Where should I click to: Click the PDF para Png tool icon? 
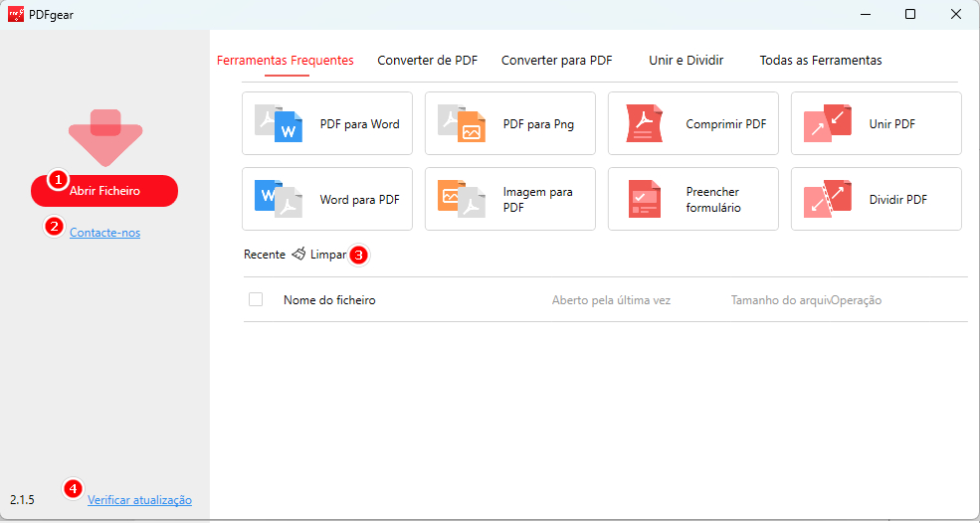(x=462, y=123)
